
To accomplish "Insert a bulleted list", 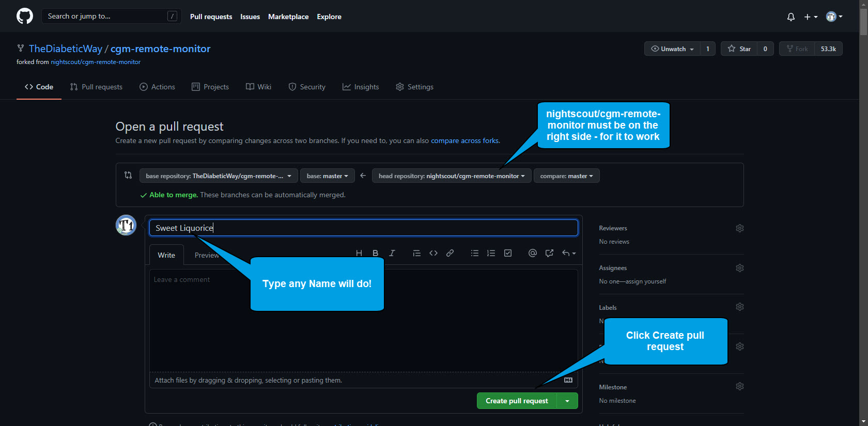I will tap(474, 253).
